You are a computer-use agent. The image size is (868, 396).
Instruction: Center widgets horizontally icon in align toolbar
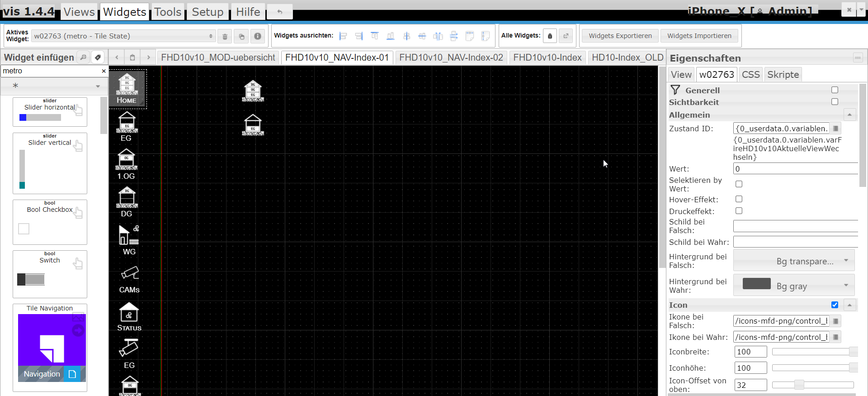click(422, 36)
